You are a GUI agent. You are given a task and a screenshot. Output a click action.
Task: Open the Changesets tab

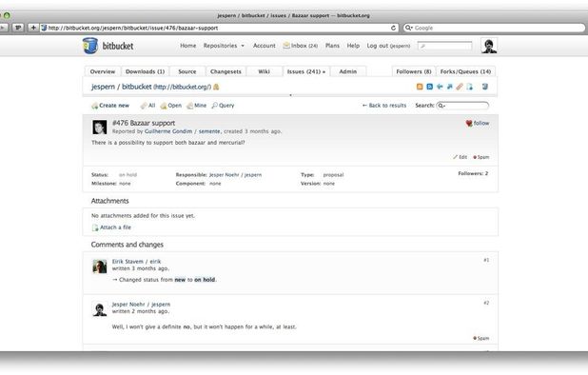[x=225, y=71]
